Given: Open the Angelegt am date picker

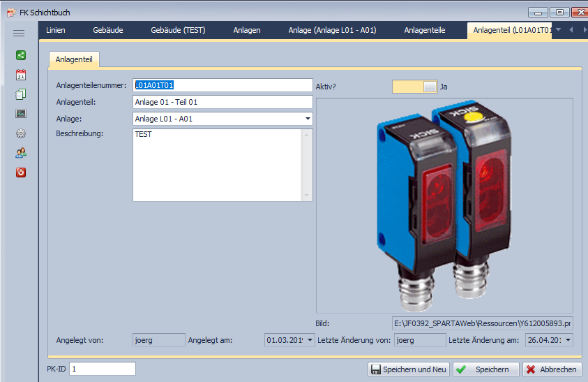Looking at the screenshot, I should [310, 340].
